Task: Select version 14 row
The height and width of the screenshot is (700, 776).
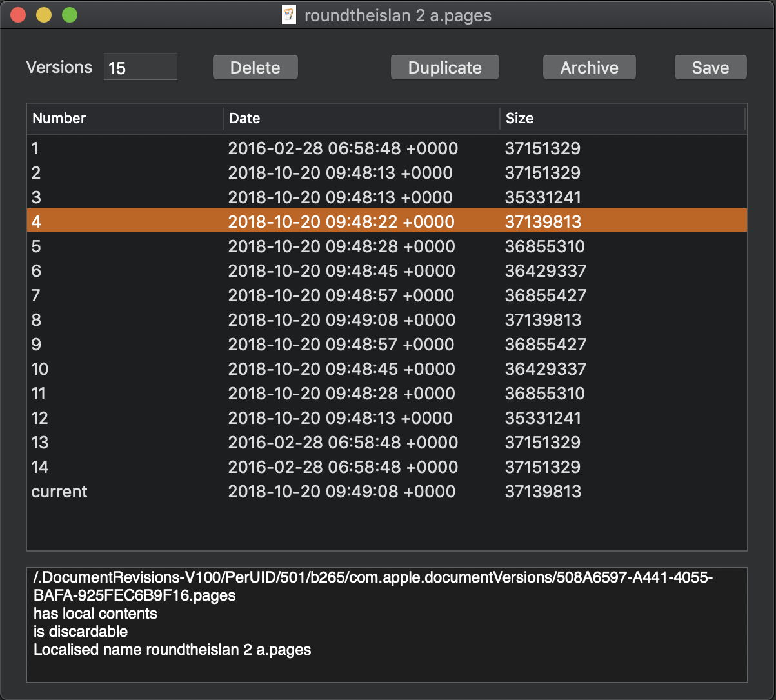Action: pos(386,467)
